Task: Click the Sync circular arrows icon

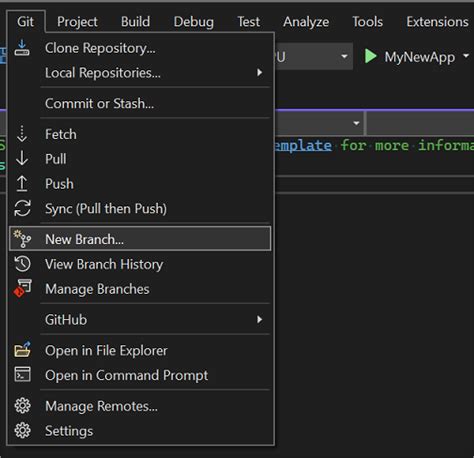Action: [x=22, y=208]
